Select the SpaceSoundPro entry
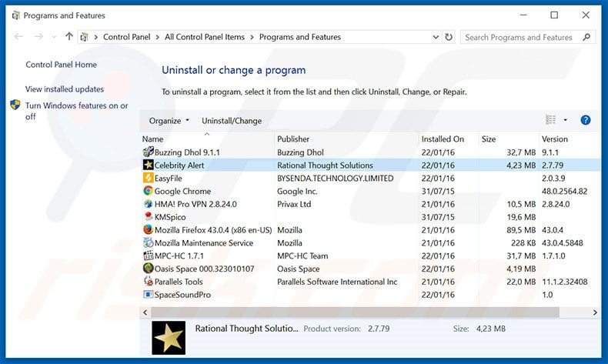 pyautogui.click(x=182, y=295)
